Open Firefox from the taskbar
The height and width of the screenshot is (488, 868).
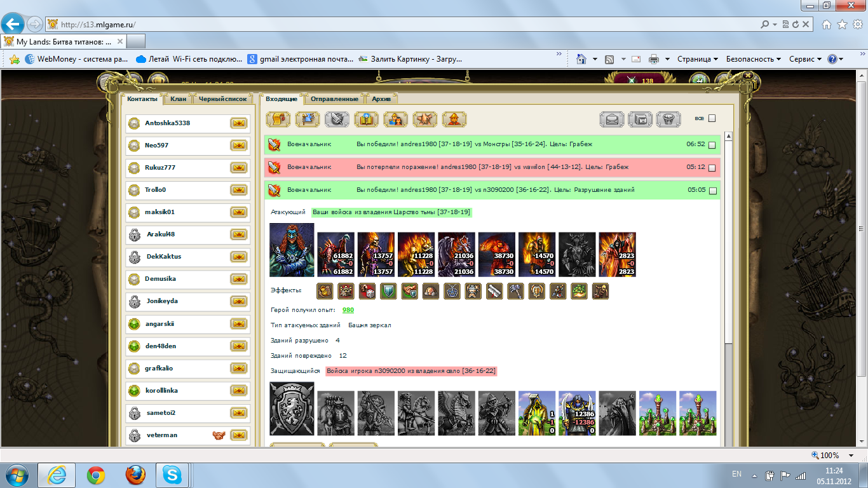point(135,475)
